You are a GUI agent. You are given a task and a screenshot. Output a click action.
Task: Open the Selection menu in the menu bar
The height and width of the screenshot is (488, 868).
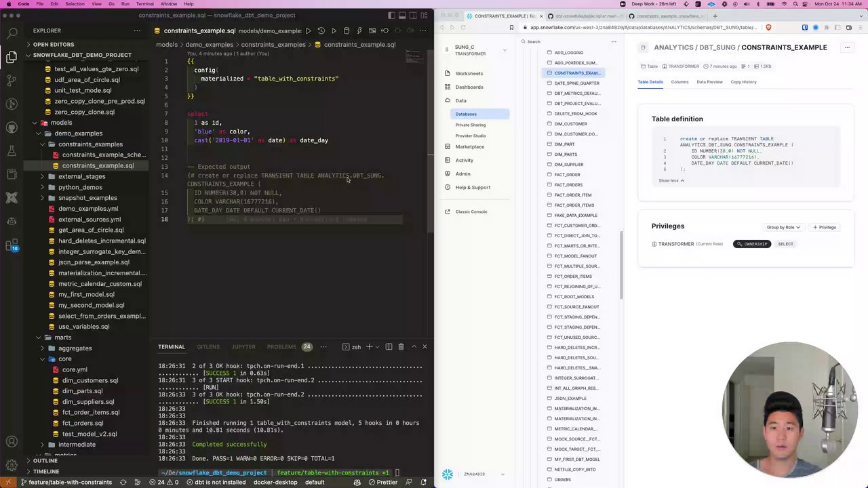tap(75, 4)
